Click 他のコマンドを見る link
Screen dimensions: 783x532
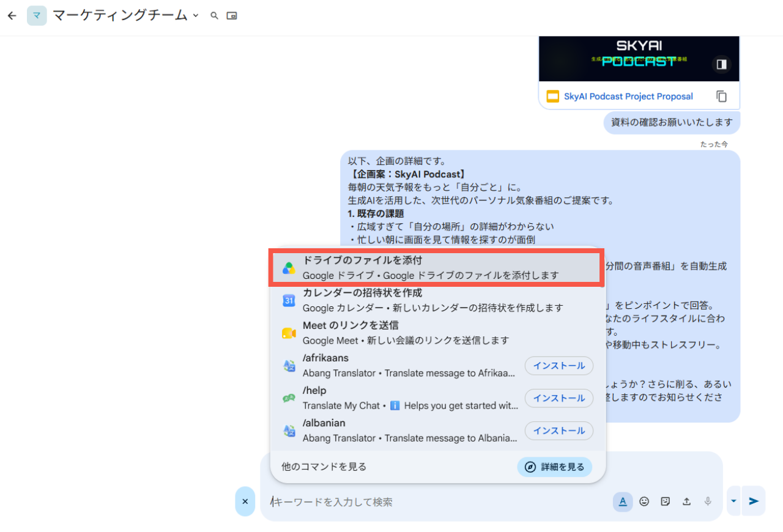[x=324, y=467]
